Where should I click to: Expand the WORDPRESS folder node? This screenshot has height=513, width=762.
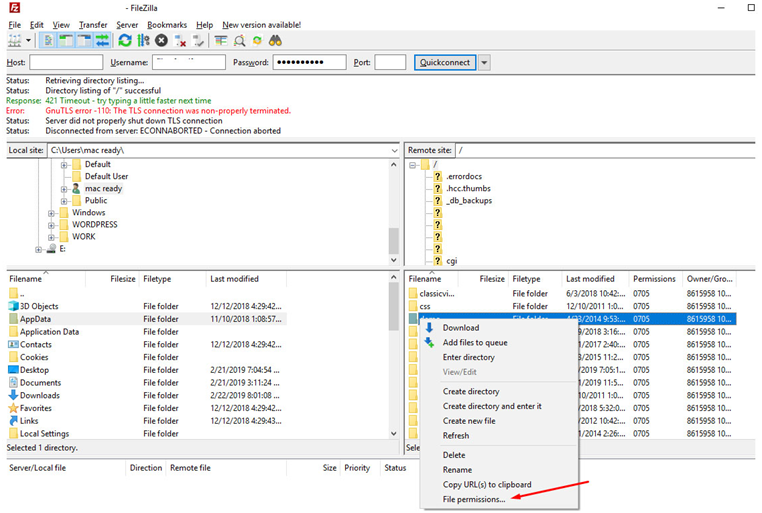tap(51, 225)
